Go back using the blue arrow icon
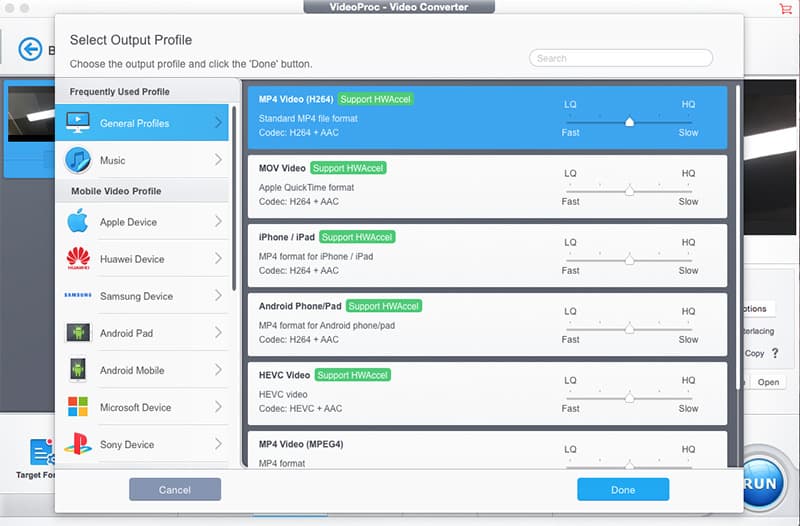Image resolution: width=800 pixels, height=526 pixels. [x=30, y=49]
